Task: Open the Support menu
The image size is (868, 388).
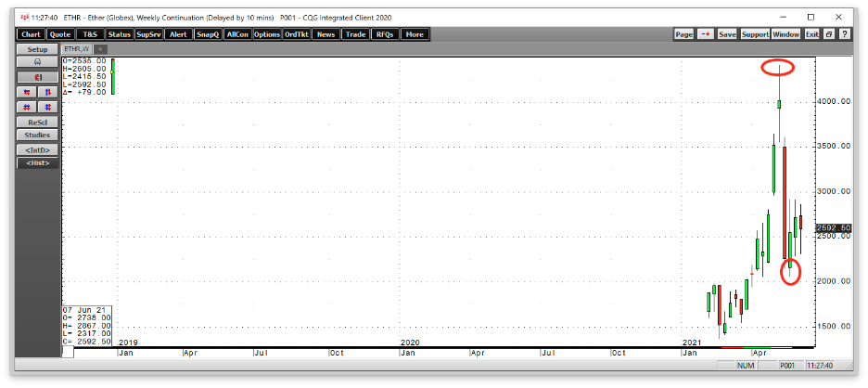Action: [x=755, y=34]
